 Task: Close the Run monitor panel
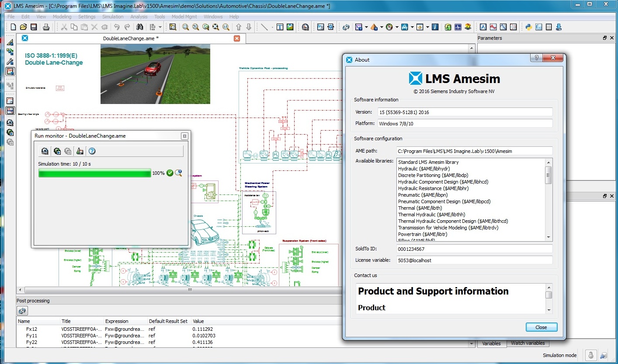coord(184,136)
